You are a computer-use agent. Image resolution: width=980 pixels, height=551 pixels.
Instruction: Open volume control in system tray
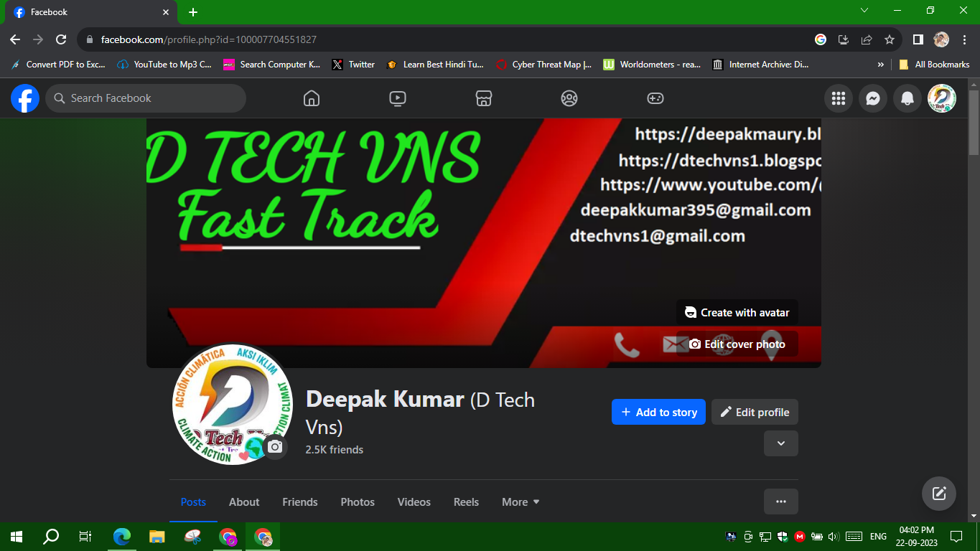click(x=834, y=536)
